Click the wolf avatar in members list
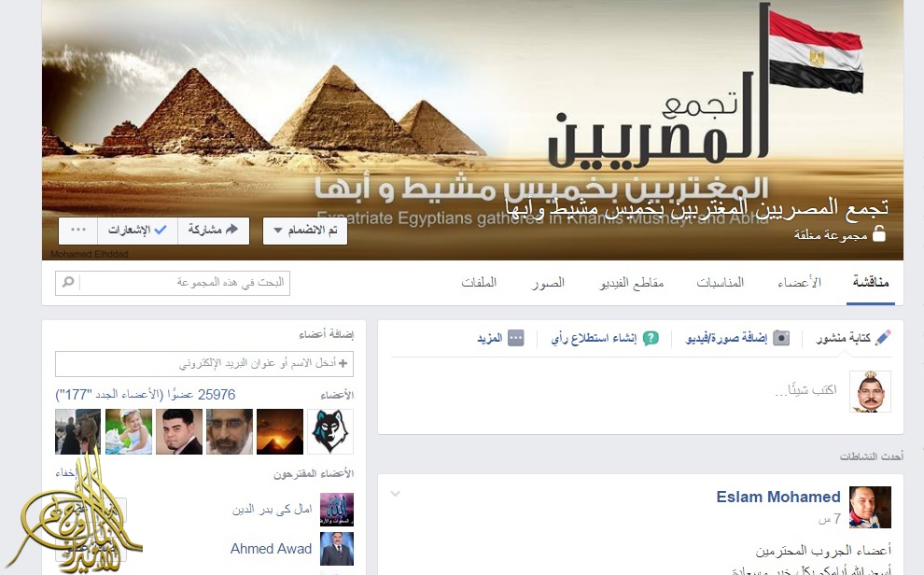The image size is (924, 575). pos(330,432)
